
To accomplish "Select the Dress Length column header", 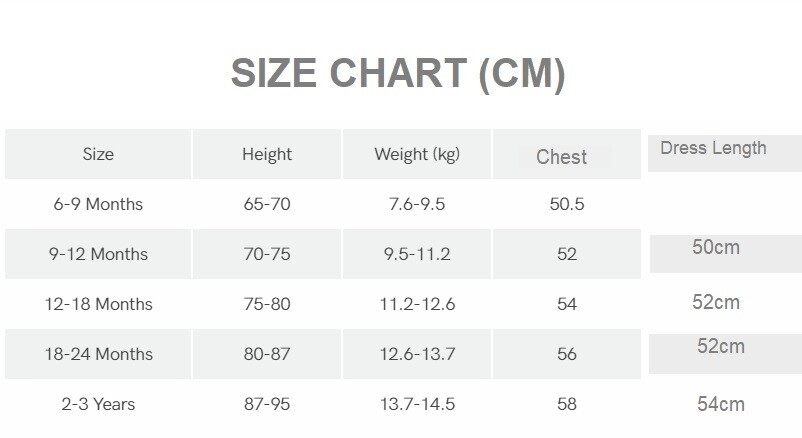I will [713, 148].
